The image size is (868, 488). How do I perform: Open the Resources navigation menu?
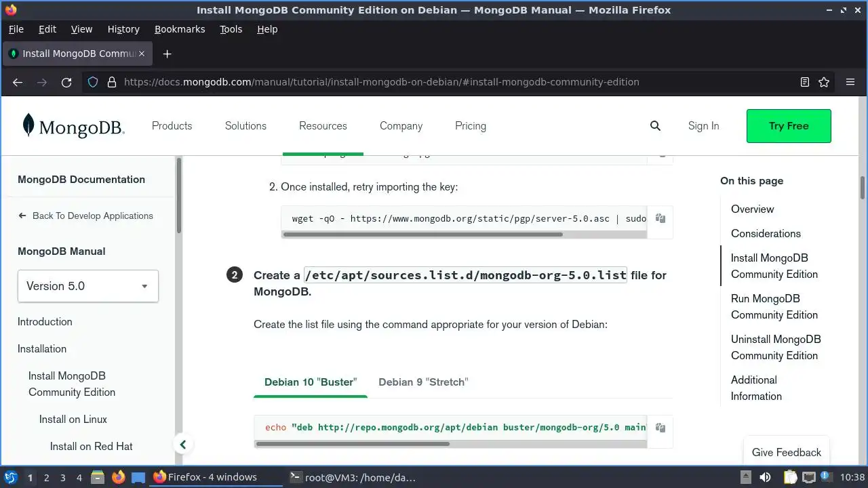click(x=323, y=126)
